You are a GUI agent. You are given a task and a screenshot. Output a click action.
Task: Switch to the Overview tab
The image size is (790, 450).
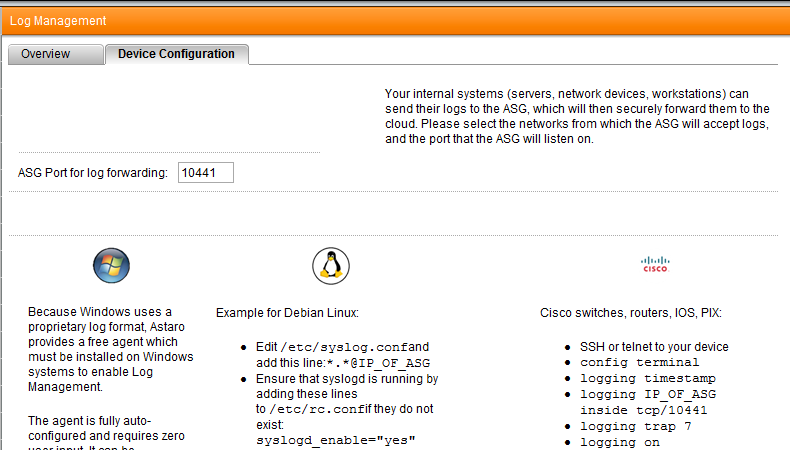point(46,54)
